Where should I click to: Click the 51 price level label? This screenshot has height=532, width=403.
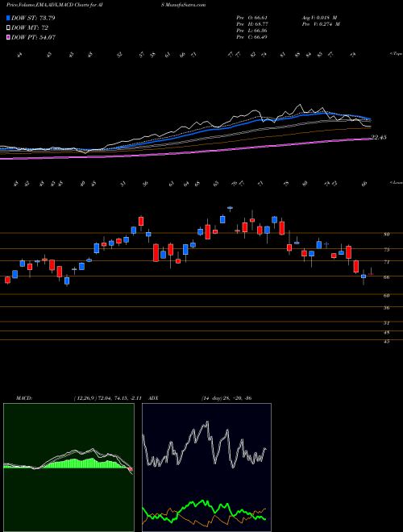click(386, 323)
